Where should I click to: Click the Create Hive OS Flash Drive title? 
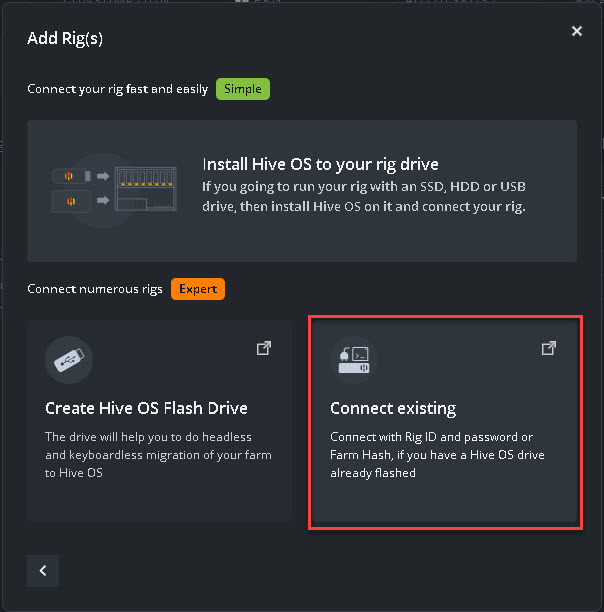[146, 408]
